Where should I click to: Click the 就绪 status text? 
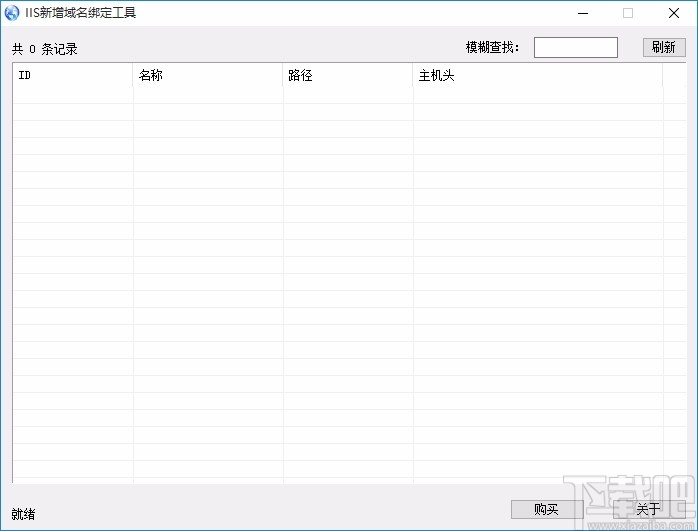(23, 514)
